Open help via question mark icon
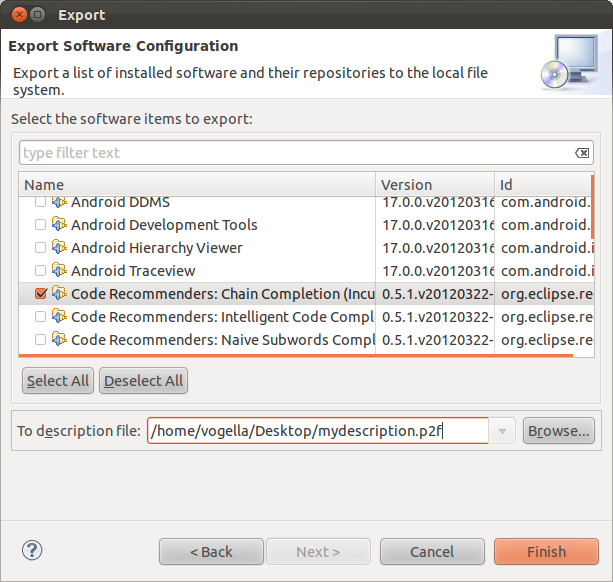Image resolution: width=613 pixels, height=582 pixels. pyautogui.click(x=32, y=550)
